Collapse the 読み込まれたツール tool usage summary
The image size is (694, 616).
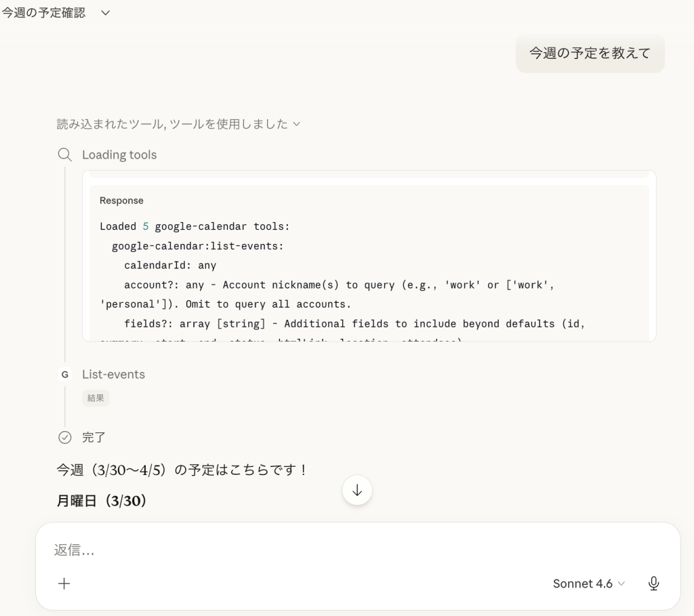pyautogui.click(x=178, y=124)
